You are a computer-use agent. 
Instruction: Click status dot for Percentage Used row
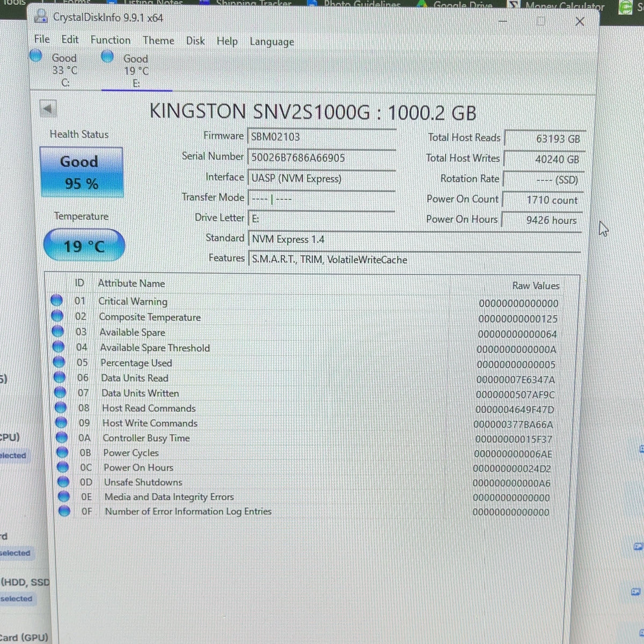59,362
